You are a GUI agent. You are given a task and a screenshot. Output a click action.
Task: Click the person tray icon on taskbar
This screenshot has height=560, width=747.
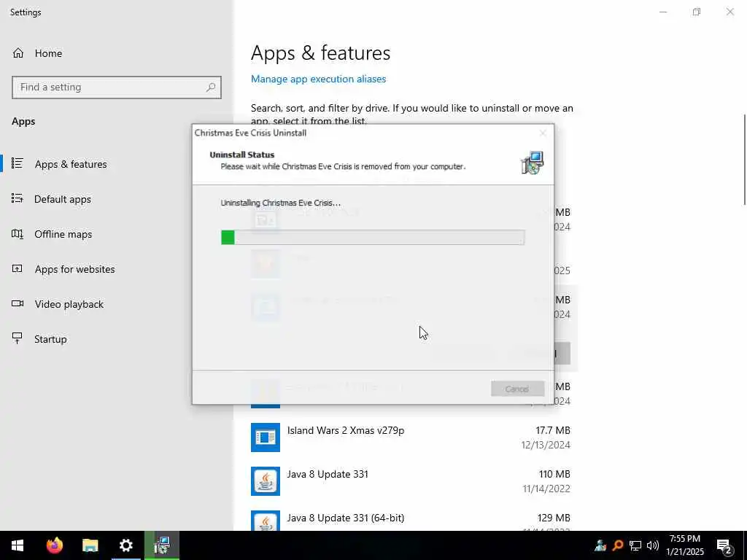(x=600, y=545)
